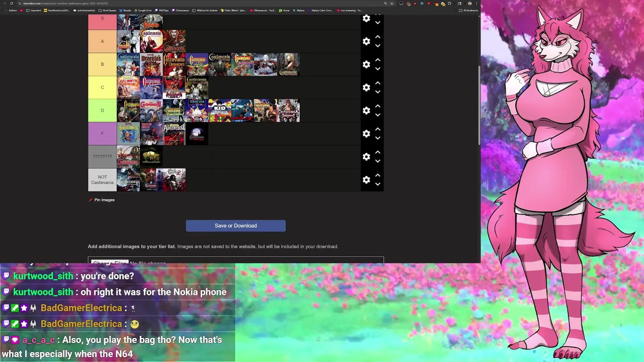This screenshot has width=644, height=362.
Task: Open the Google Drive bookmark
Action: point(143,10)
